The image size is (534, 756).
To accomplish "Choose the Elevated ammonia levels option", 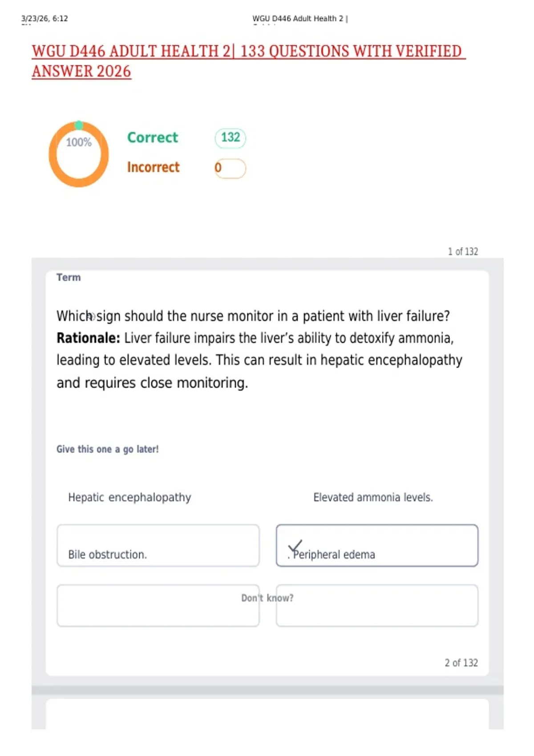I will (x=373, y=497).
